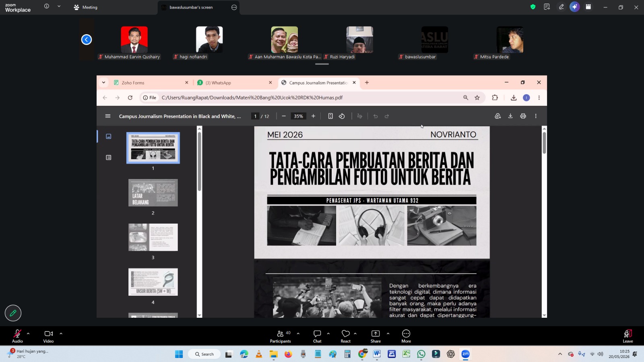Click the address bar file URL
644x362 pixels.
click(x=252, y=98)
